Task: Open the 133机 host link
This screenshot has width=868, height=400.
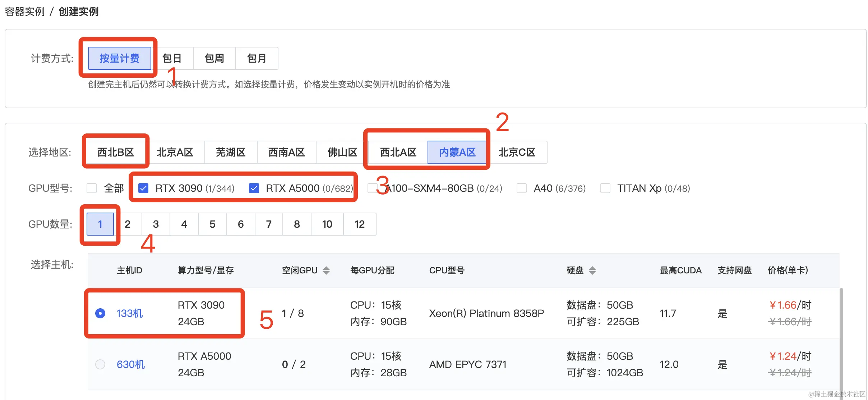Action: [130, 313]
